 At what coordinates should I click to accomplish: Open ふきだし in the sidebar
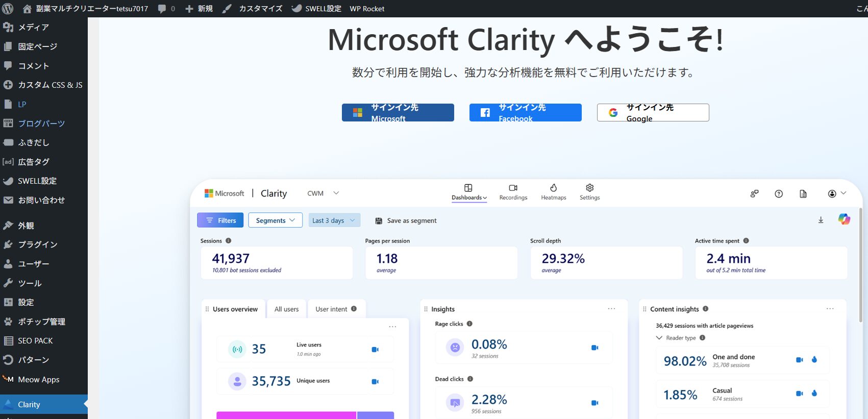coord(44,142)
